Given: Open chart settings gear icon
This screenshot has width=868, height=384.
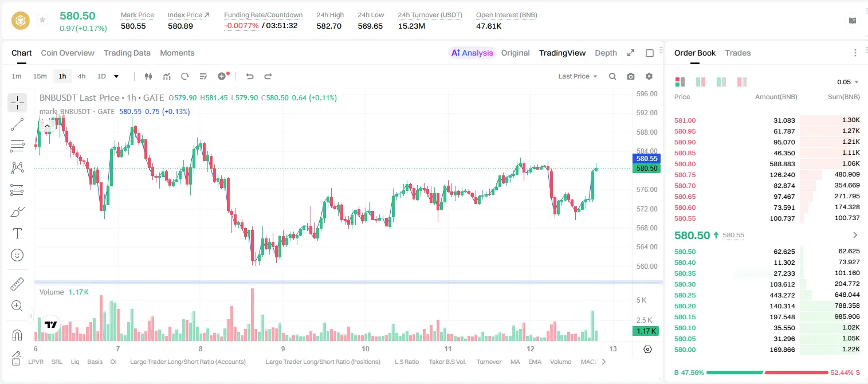Looking at the screenshot, I should [x=649, y=76].
